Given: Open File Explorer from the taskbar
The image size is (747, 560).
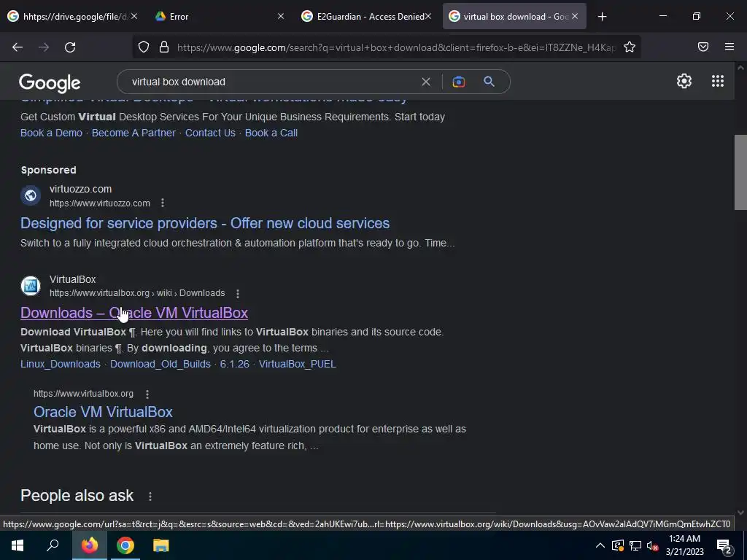Looking at the screenshot, I should coord(161,545).
